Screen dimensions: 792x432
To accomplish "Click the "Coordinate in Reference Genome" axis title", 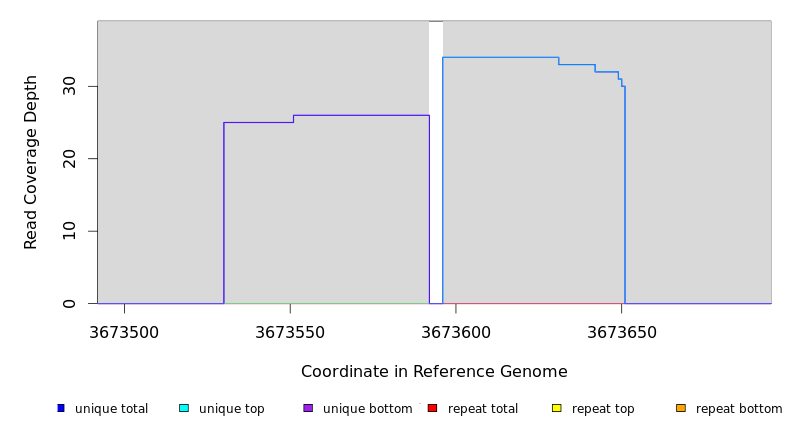I will (x=434, y=372).
